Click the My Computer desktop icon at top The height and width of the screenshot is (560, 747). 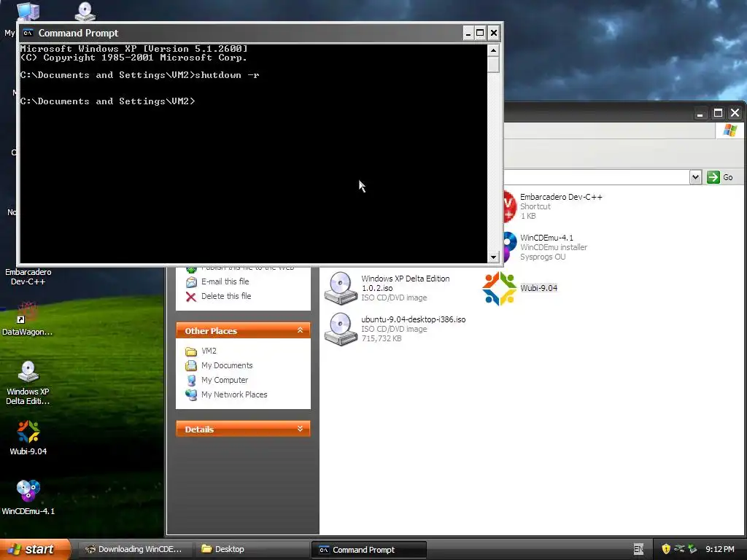click(x=28, y=11)
